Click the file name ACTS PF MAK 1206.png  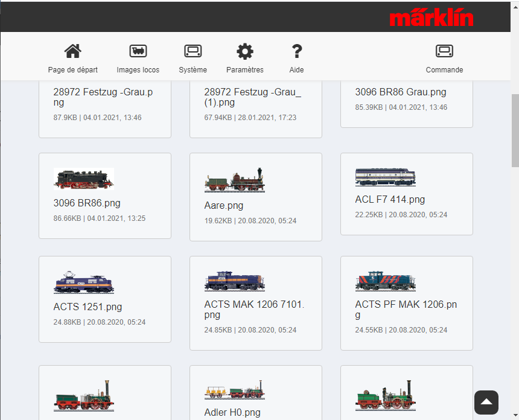pos(406,310)
